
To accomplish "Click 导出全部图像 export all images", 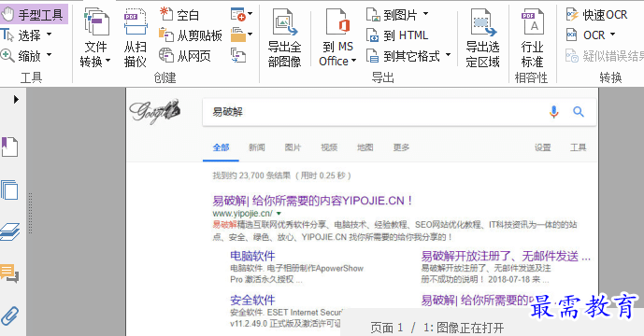I will tap(285, 37).
